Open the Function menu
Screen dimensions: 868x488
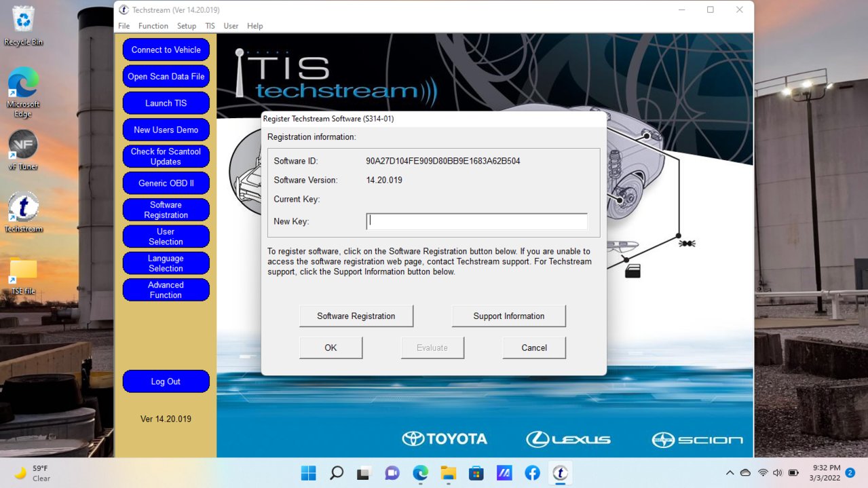point(153,26)
